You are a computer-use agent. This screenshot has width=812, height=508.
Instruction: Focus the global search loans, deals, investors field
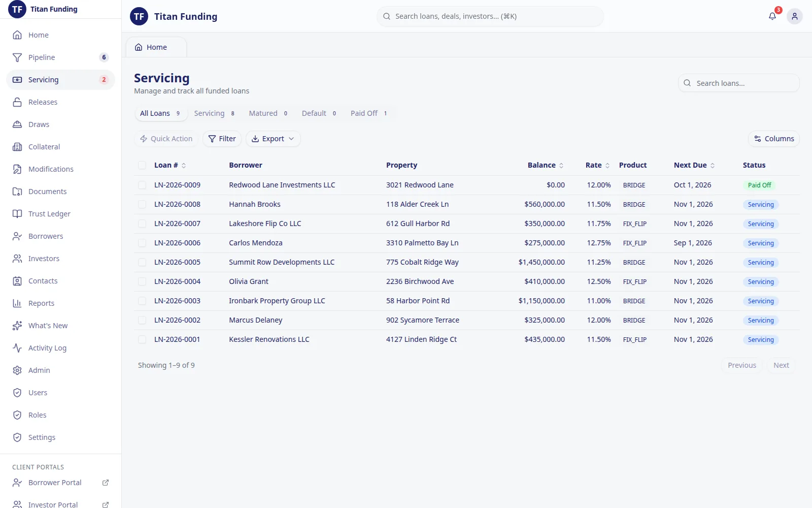click(490, 16)
